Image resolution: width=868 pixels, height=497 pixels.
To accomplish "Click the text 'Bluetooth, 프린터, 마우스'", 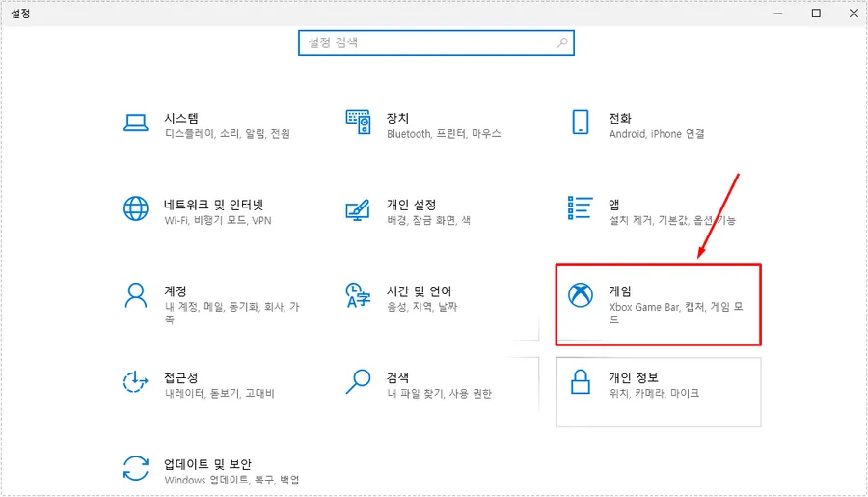I will (x=444, y=133).
